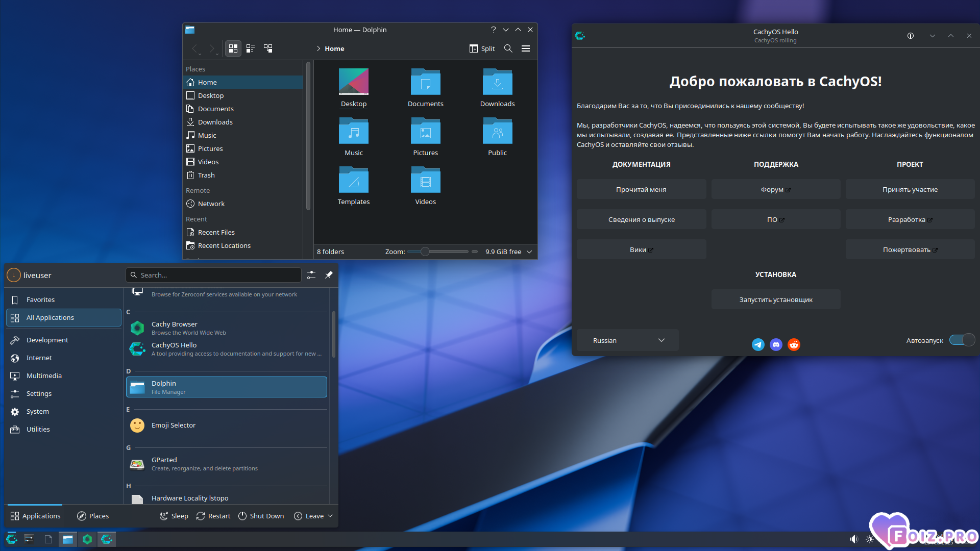980x551 pixels.
Task: Switch Dolphin to Compact view mode
Action: click(251, 48)
